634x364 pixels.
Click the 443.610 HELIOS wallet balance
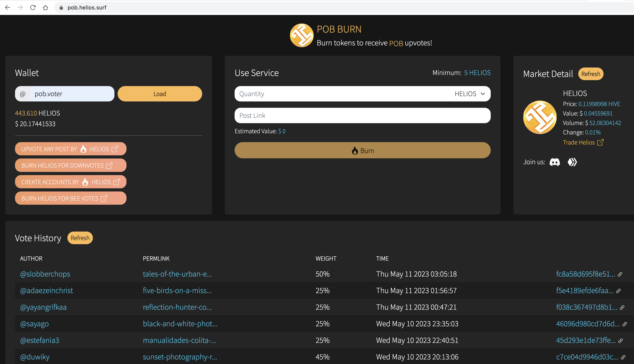tap(37, 113)
